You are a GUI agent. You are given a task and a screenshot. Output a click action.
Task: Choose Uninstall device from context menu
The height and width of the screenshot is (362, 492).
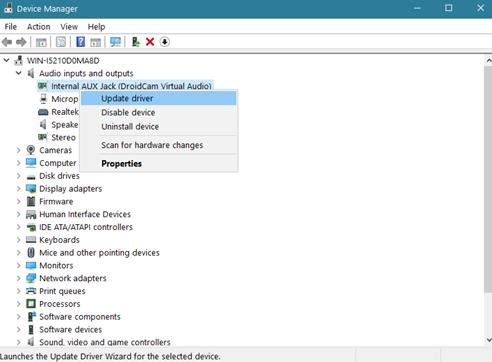pos(159,126)
